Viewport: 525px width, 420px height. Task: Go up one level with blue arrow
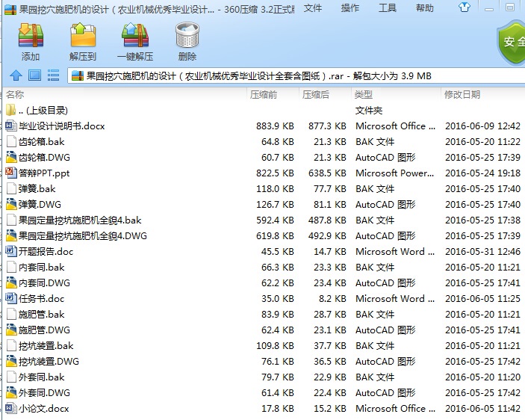click(x=15, y=75)
